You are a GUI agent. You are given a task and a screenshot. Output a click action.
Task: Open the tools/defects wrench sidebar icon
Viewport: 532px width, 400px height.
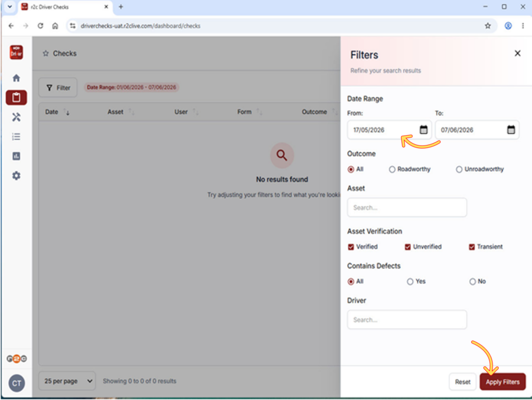click(16, 117)
